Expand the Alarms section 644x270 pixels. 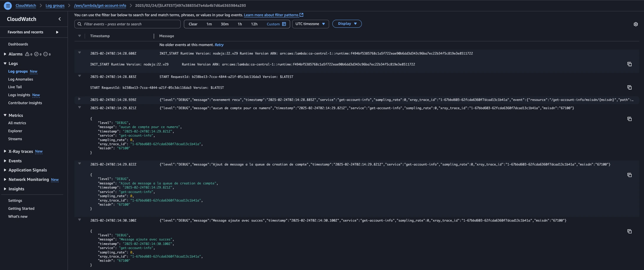(x=5, y=54)
